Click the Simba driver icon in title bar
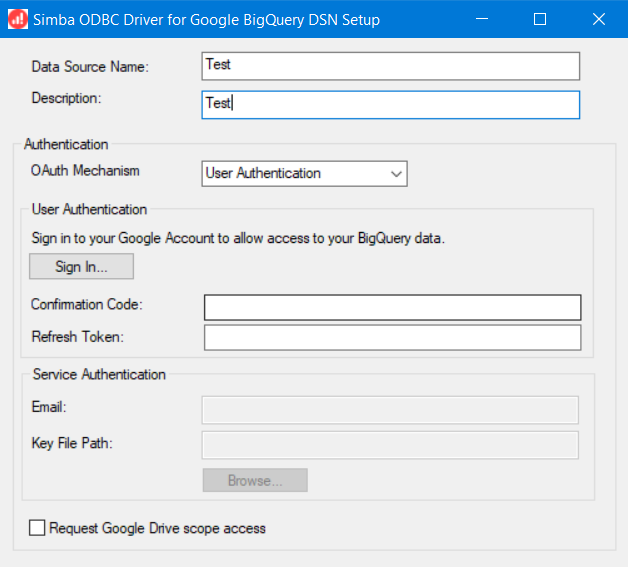The width and height of the screenshot is (628, 567). (x=18, y=19)
